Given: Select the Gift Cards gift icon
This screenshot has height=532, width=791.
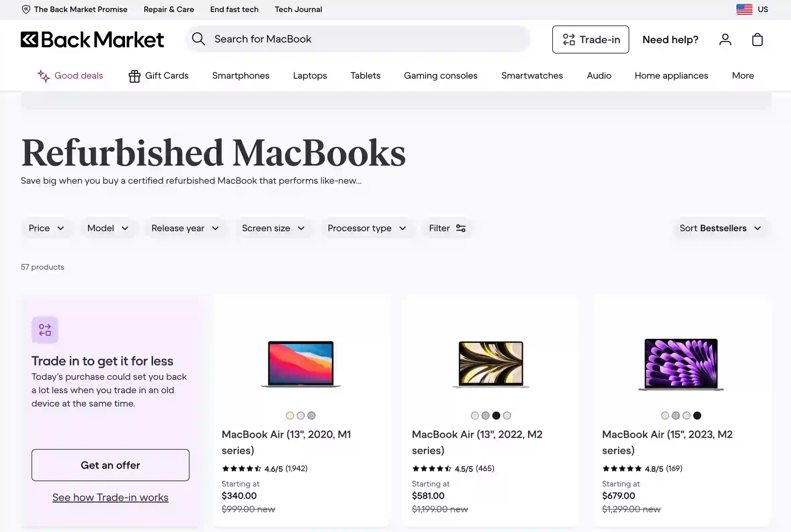Looking at the screenshot, I should click(134, 76).
